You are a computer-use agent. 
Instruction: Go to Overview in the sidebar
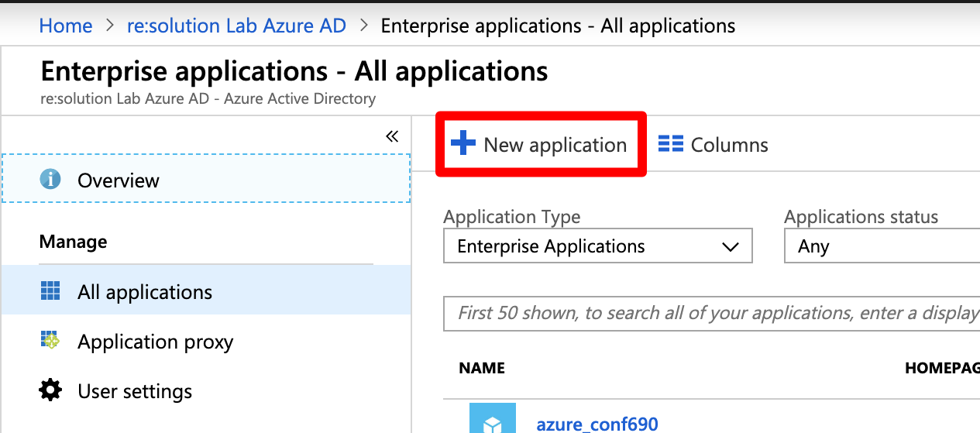tap(119, 180)
